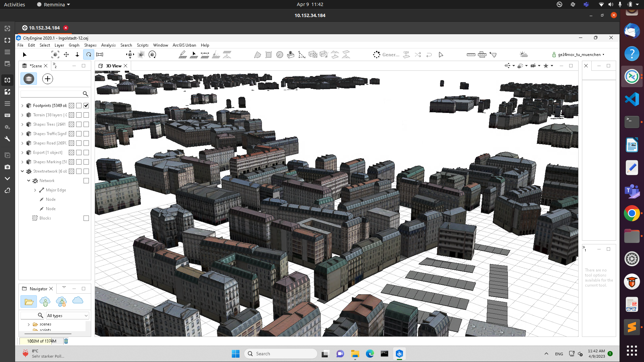The image size is (644, 362).
Task: Open the All types dropdown
Action: (67, 315)
